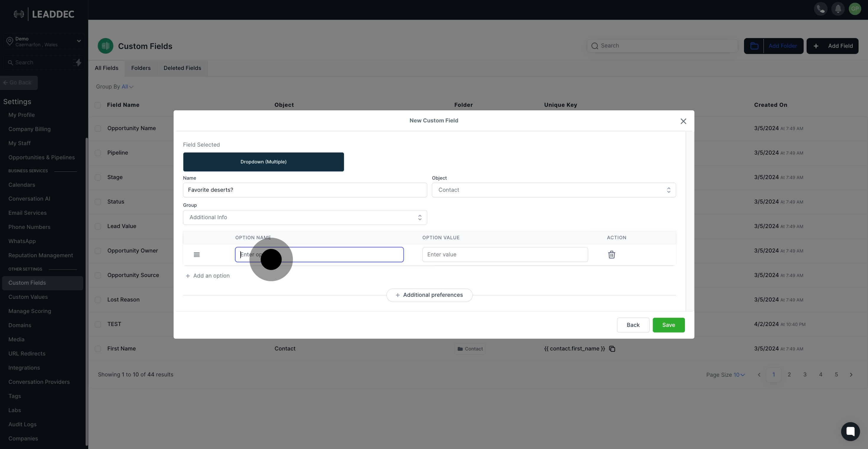Image resolution: width=868 pixels, height=449 pixels.
Task: Go to previous results page arrow
Action: (x=759, y=375)
